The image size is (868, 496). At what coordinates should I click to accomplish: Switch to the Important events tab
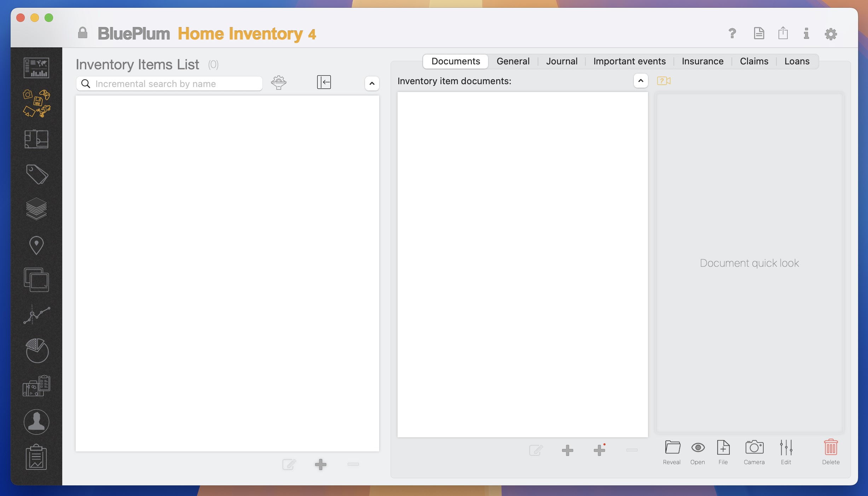pyautogui.click(x=630, y=61)
